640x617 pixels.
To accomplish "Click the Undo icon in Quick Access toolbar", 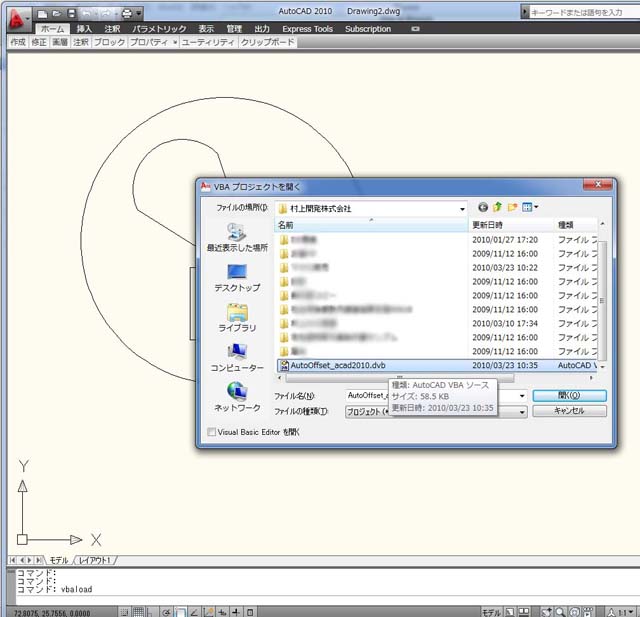I will pyautogui.click(x=87, y=14).
